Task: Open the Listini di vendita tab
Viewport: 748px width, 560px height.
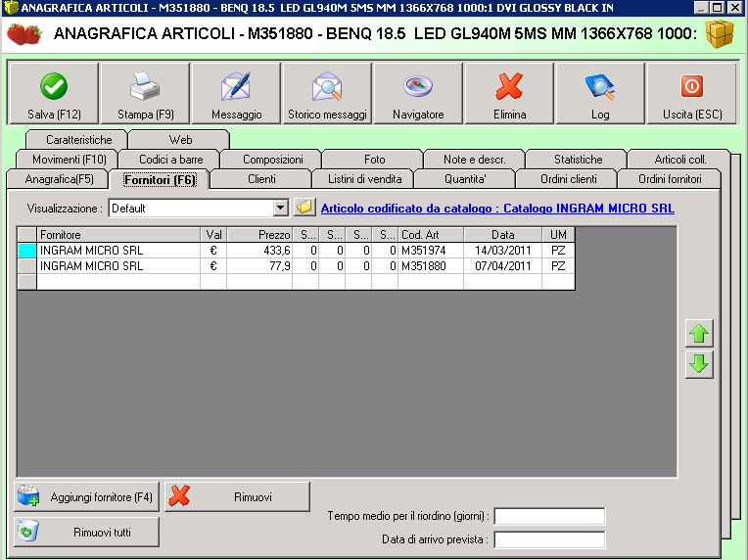Action: click(364, 179)
